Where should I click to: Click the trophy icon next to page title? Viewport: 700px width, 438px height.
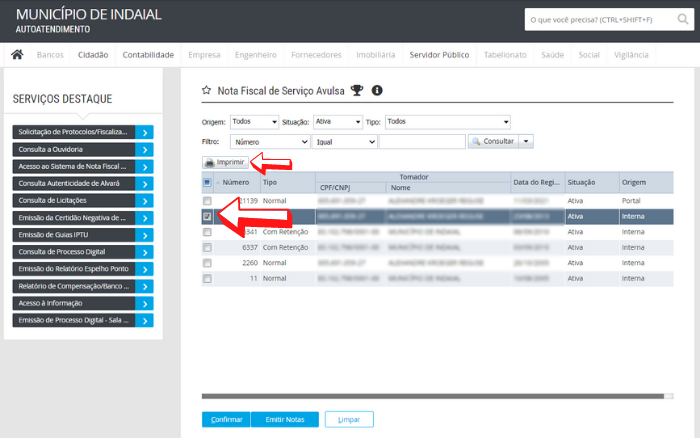(357, 91)
